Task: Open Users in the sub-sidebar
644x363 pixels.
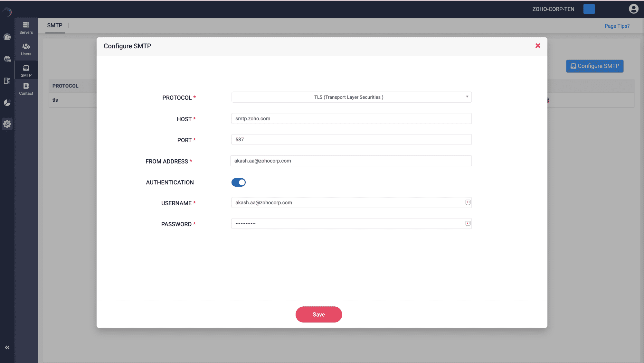Action: click(x=26, y=49)
